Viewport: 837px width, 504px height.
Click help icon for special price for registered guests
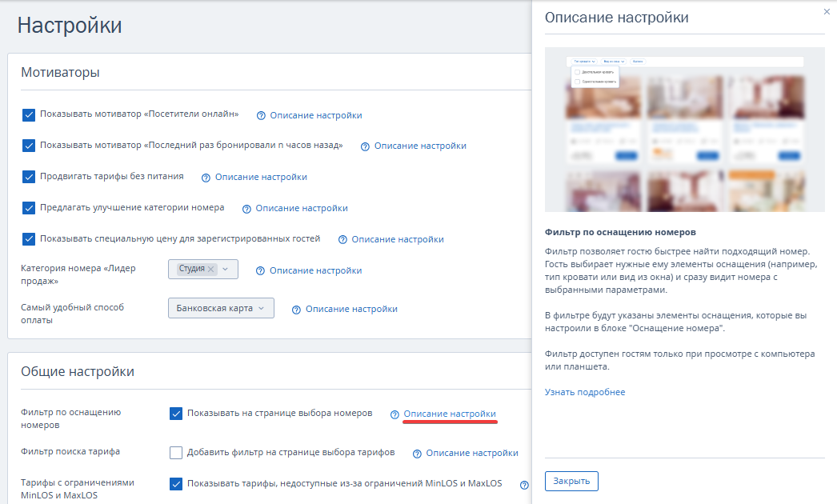[x=342, y=240]
